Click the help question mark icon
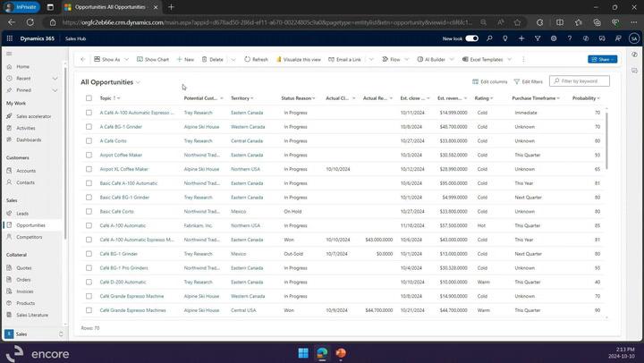Viewport: 644px width, 363px height. tap(570, 38)
